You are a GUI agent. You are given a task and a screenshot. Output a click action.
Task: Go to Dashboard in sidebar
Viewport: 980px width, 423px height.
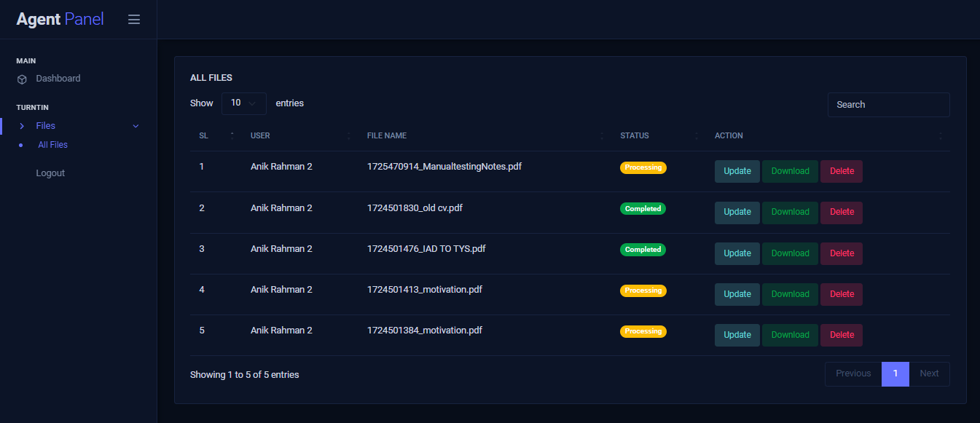click(x=58, y=79)
